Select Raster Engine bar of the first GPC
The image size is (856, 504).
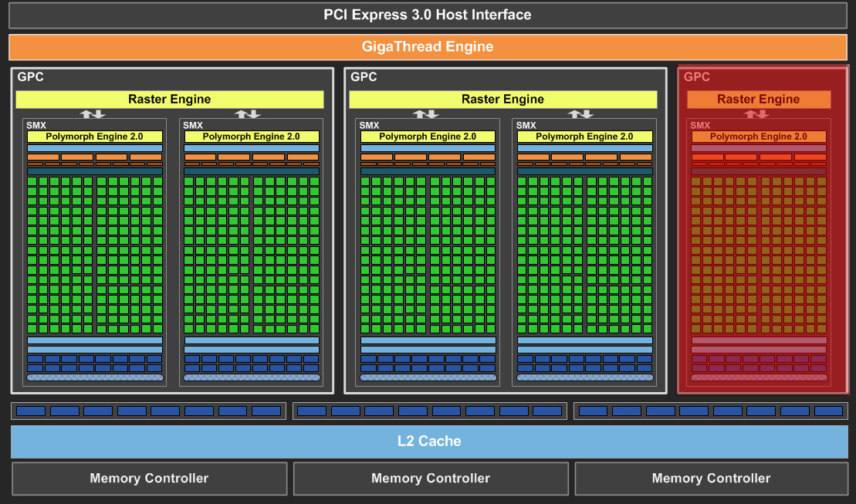[x=169, y=100]
